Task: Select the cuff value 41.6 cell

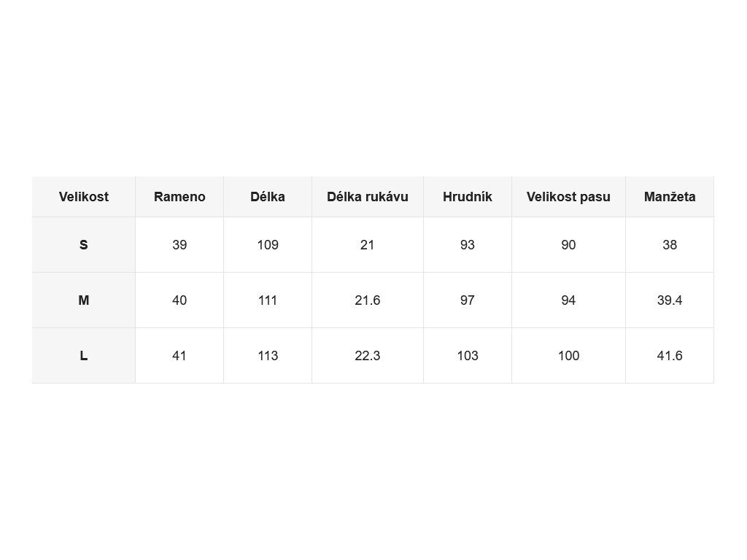Action: (670, 355)
